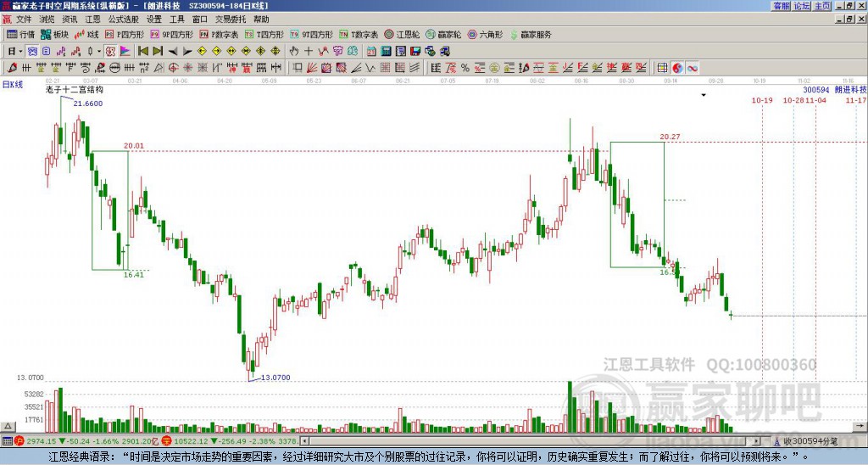This screenshot has height=465, width=868.
Task: Open 赢家服务 from the toolbar
Action: click(x=531, y=34)
